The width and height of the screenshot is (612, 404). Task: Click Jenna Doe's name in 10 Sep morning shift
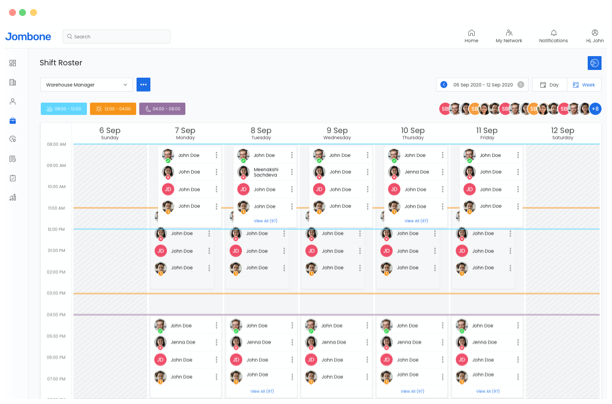click(417, 172)
